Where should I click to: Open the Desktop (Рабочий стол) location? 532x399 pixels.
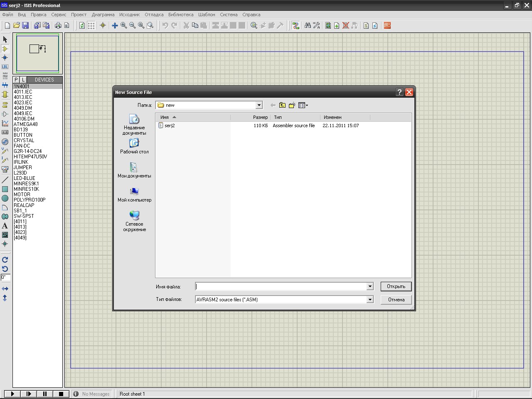[x=134, y=146]
